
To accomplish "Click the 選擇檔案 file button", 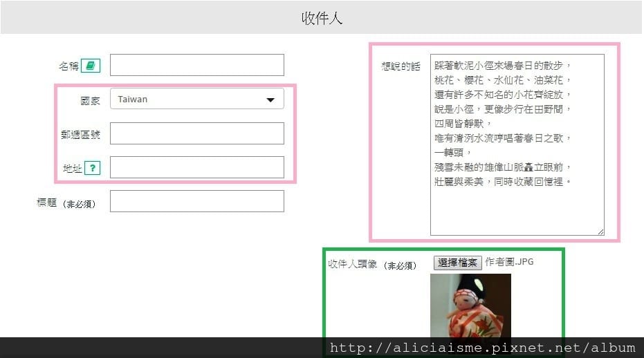I will click(457, 263).
